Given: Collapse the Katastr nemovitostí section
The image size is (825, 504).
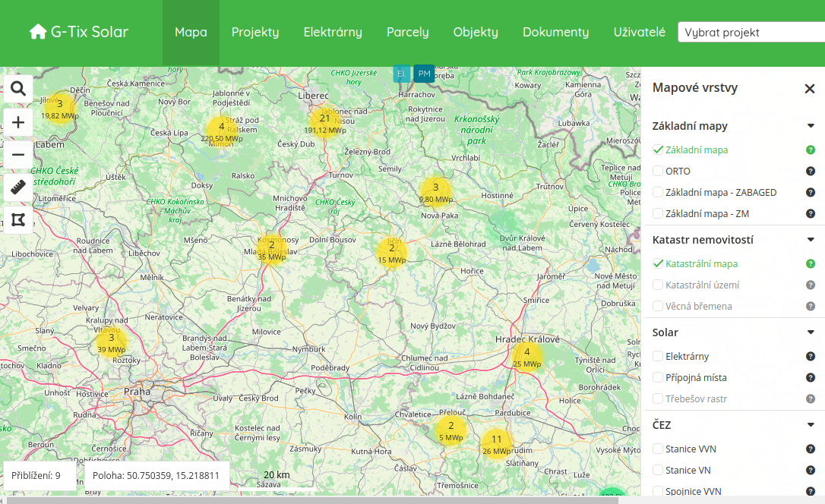Looking at the screenshot, I should (x=811, y=240).
